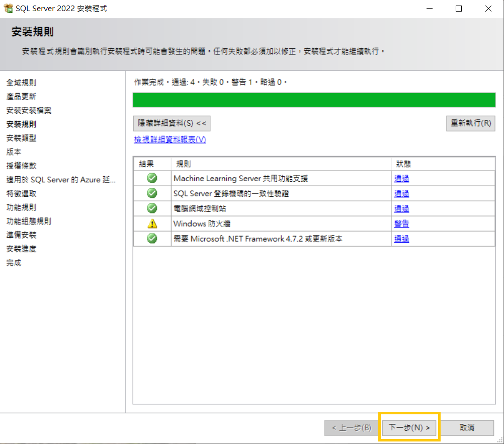Image resolution: width=504 pixels, height=444 pixels.
Task: Open the 警告 link for Windows 防火牆
Action: click(x=401, y=224)
